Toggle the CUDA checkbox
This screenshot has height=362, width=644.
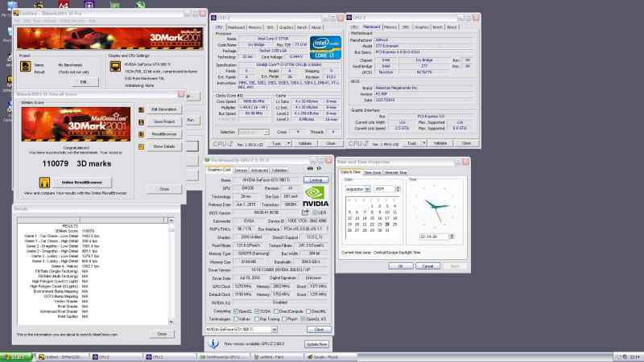point(257,311)
